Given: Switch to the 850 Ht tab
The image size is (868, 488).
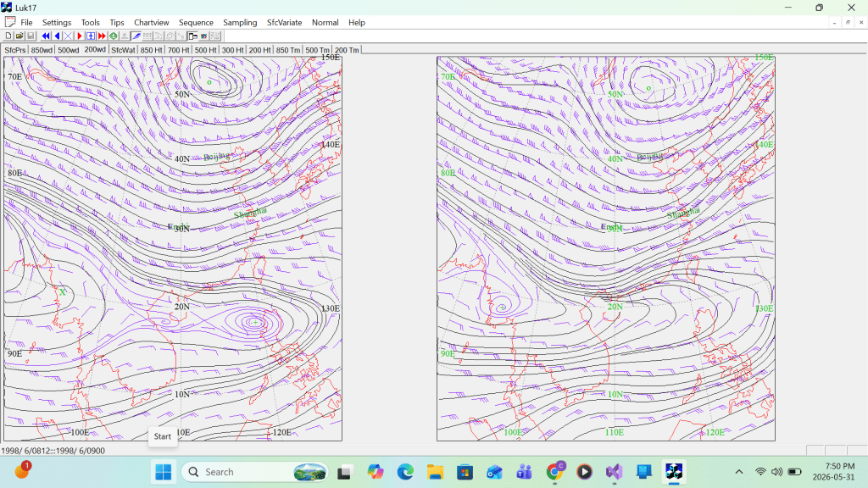Looking at the screenshot, I should 151,50.
